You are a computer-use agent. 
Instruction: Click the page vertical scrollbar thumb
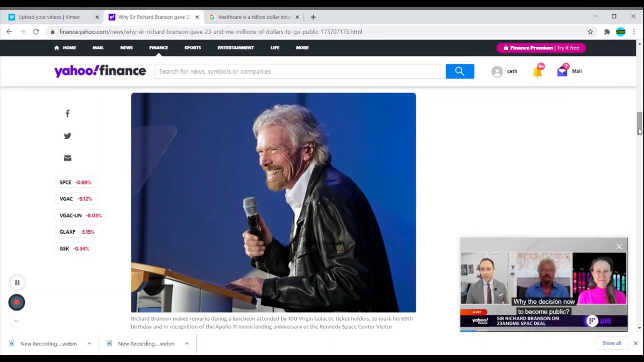click(x=639, y=122)
